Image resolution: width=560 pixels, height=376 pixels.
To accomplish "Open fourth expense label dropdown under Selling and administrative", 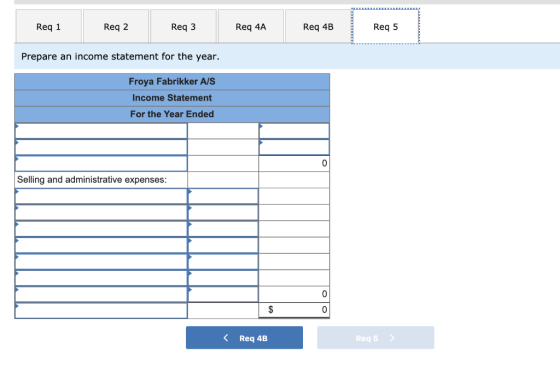I will click(x=101, y=245).
